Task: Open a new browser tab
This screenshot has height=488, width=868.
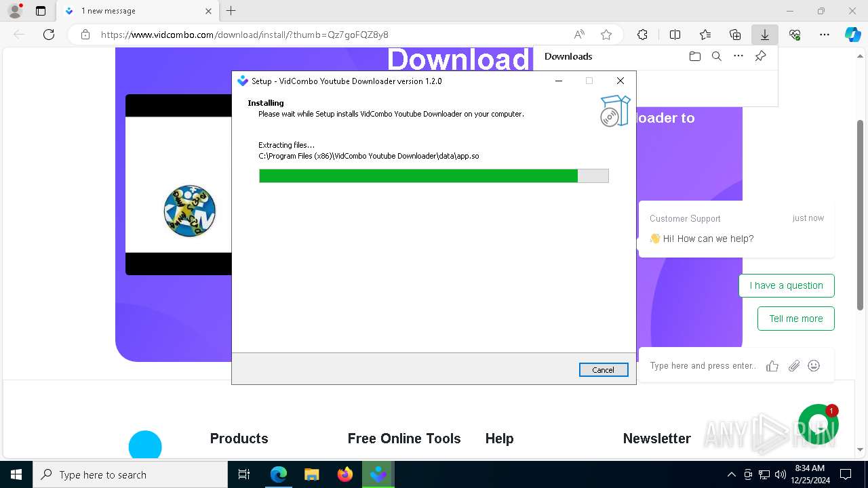Action: pyautogui.click(x=231, y=11)
